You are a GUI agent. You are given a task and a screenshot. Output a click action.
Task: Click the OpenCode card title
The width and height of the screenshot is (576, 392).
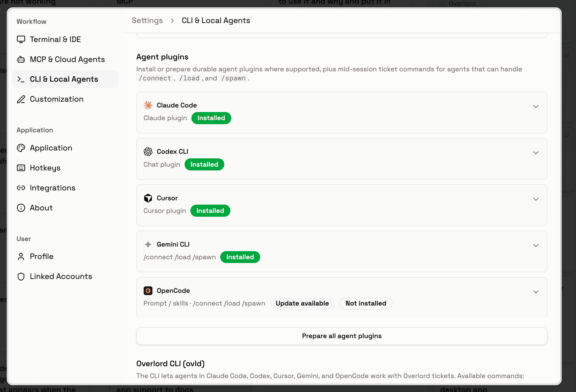tap(173, 291)
